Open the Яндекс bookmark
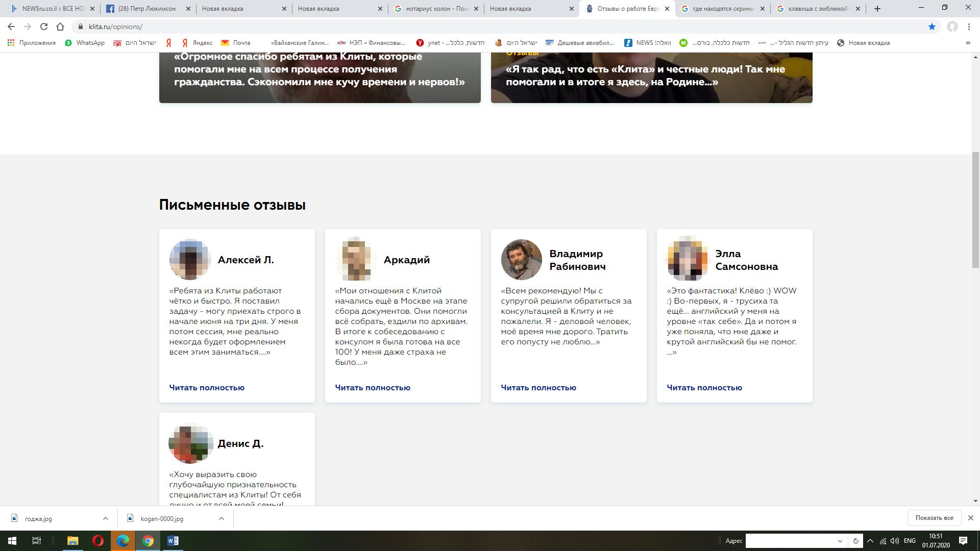This screenshot has height=551, width=980. [198, 43]
